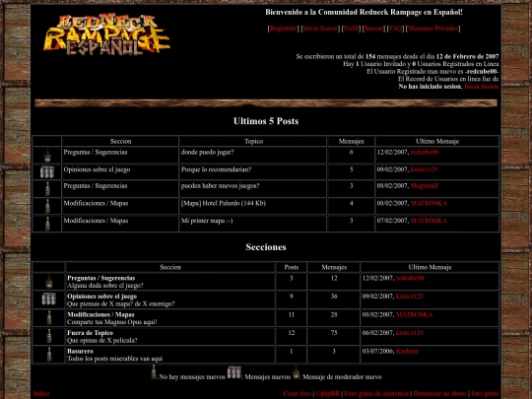Image resolution: width=532 pixels, height=399 pixels.
Task: Click legend icon 'Mensaje de moderador nuevo'
Action: [296, 372]
